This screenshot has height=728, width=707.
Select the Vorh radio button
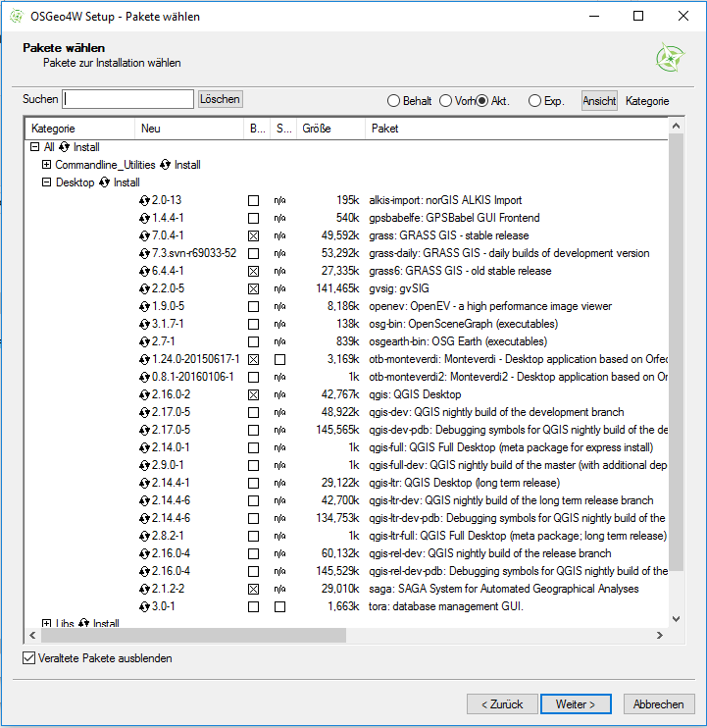click(x=445, y=101)
